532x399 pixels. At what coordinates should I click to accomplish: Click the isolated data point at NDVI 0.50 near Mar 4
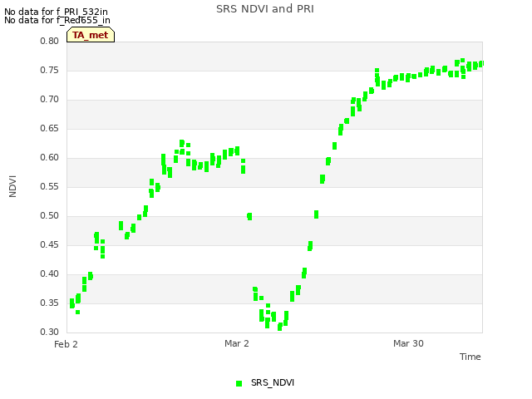249,216
